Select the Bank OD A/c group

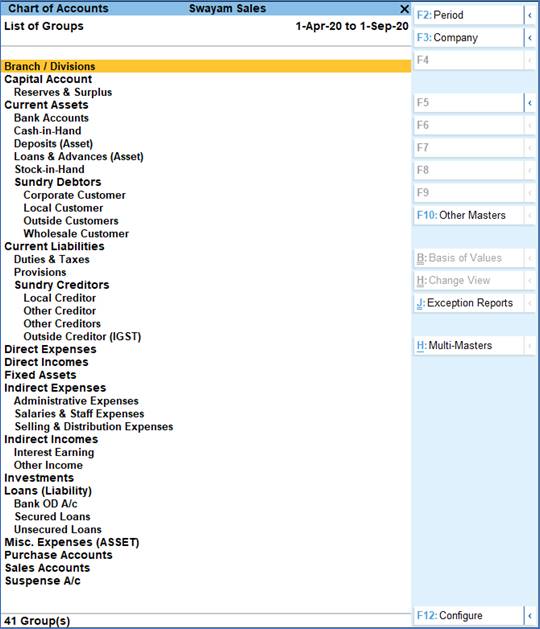pos(46,504)
